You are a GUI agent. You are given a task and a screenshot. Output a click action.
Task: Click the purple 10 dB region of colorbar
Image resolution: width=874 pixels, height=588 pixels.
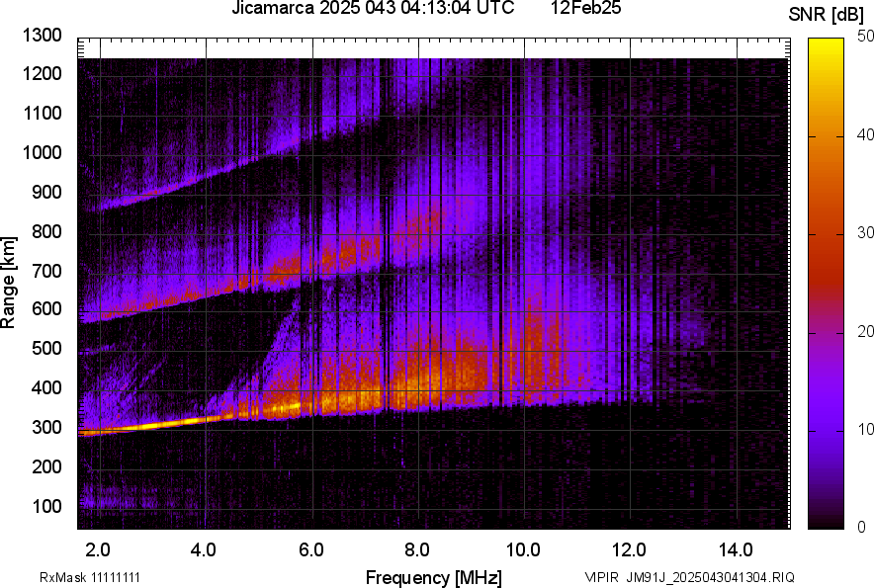pos(827,431)
